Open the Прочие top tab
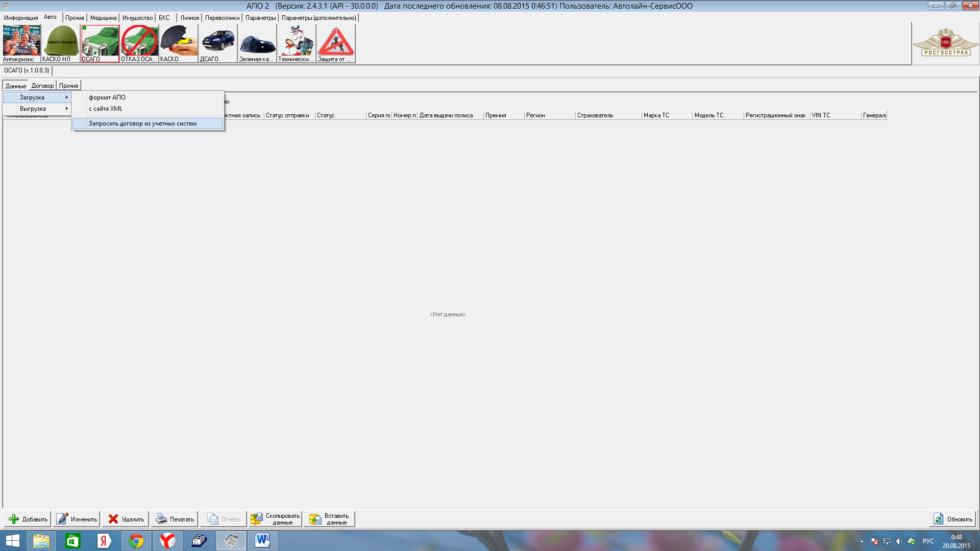The height and width of the screenshot is (551, 980). point(75,18)
